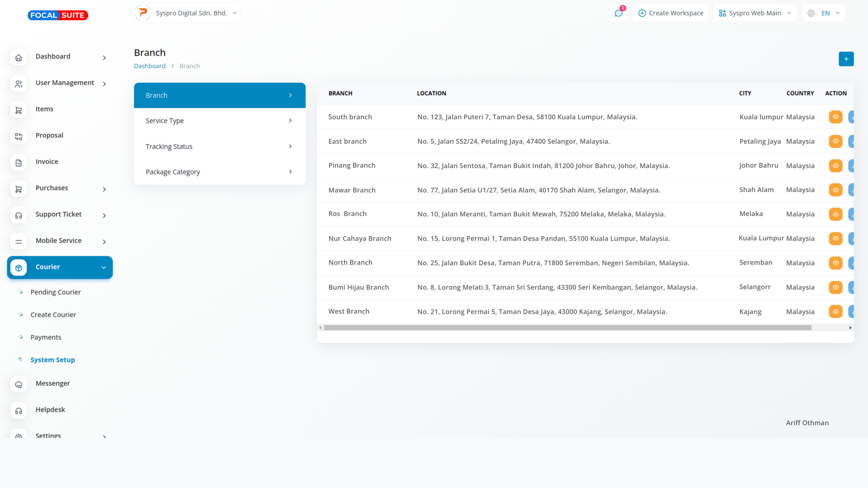Click the Create Workspace button
Viewport: 868px width, 488px height.
point(671,13)
